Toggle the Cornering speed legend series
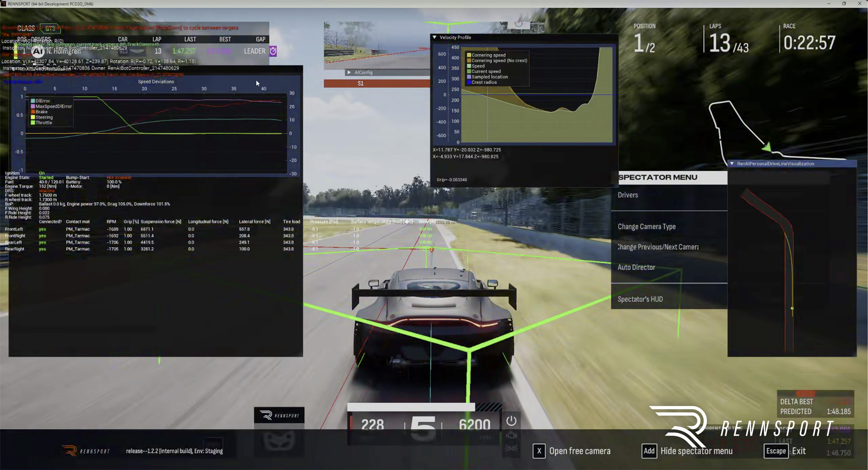 click(486, 55)
